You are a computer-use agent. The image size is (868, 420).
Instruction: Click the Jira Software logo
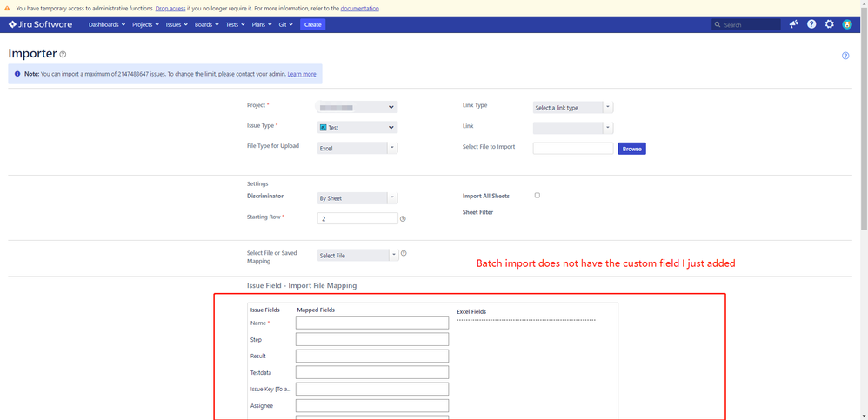tap(40, 24)
